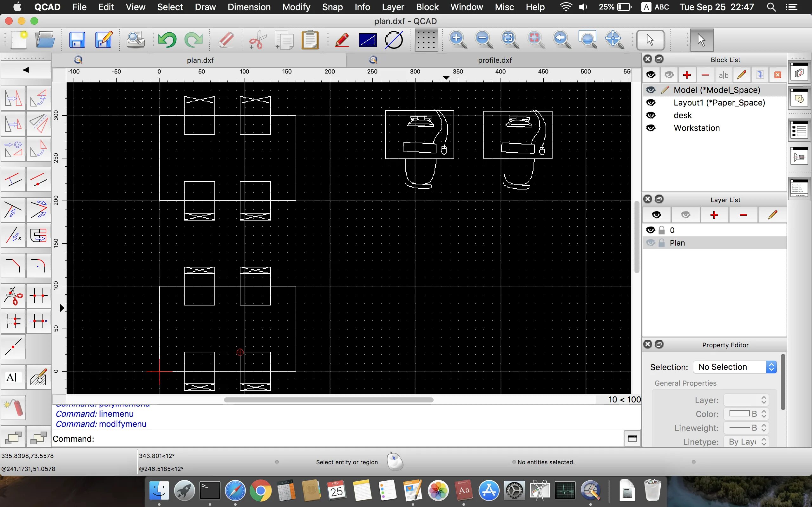This screenshot has width=812, height=507.
Task: Open the Selection dropdown in Property Editor
Action: (x=735, y=367)
